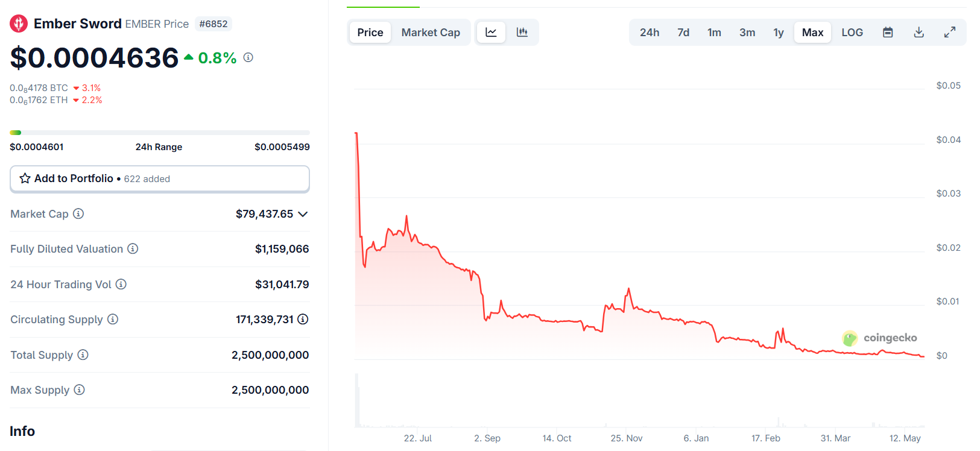
Task: Switch to line chart view icon
Action: coord(491,33)
